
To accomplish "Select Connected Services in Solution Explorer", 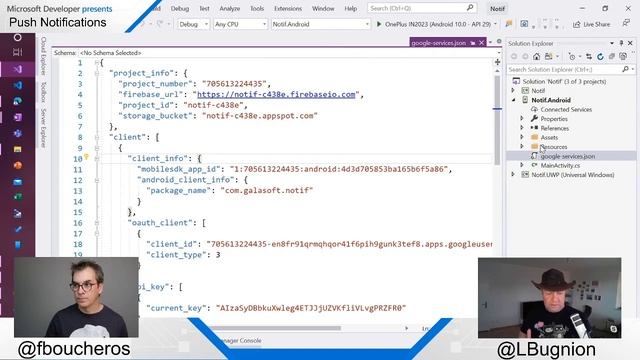I will coord(566,109).
